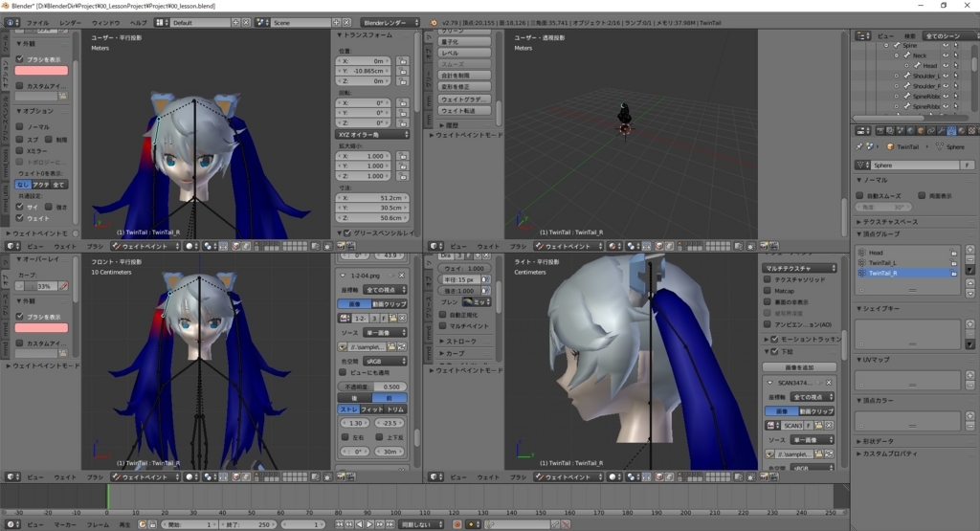Open the ファイル menu
980x531 pixels.
point(37,23)
